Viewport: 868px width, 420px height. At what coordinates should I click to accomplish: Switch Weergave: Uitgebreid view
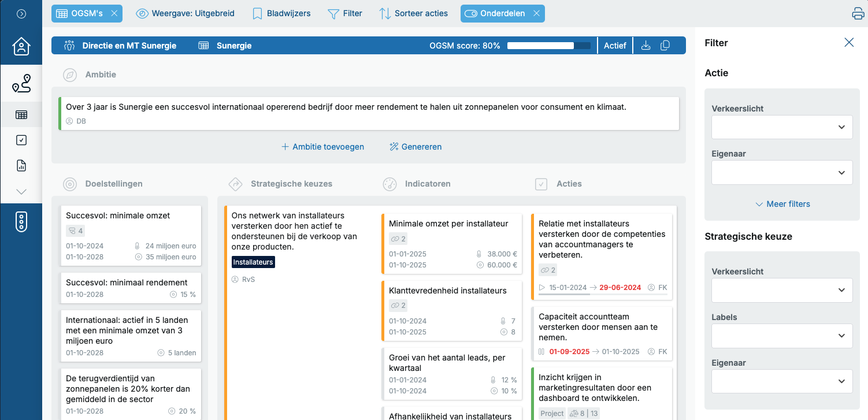click(186, 13)
